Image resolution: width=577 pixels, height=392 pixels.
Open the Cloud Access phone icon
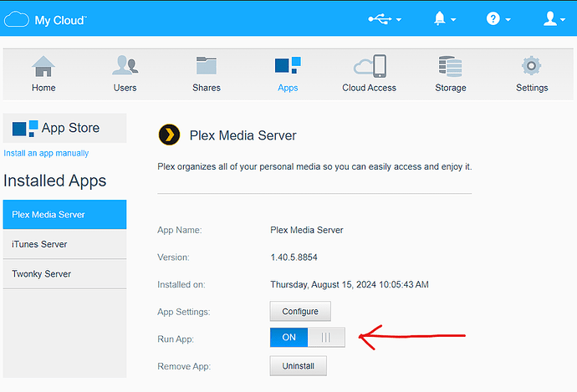point(370,66)
